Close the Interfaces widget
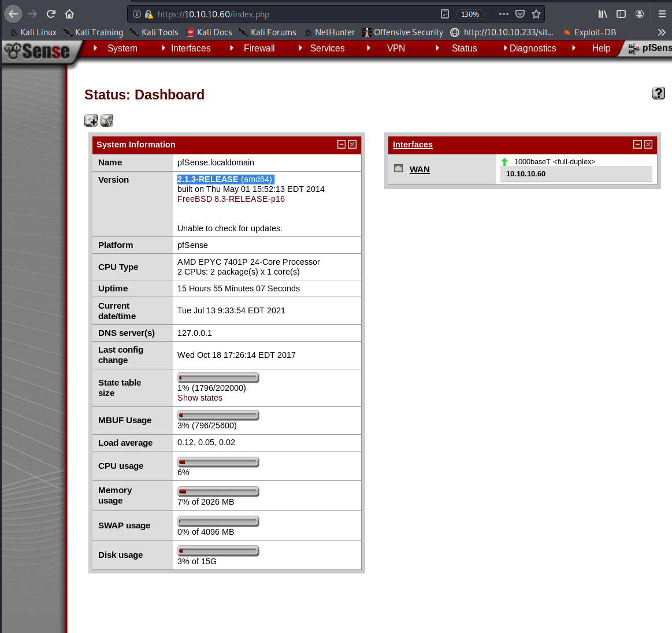This screenshot has width=672, height=633. click(648, 145)
